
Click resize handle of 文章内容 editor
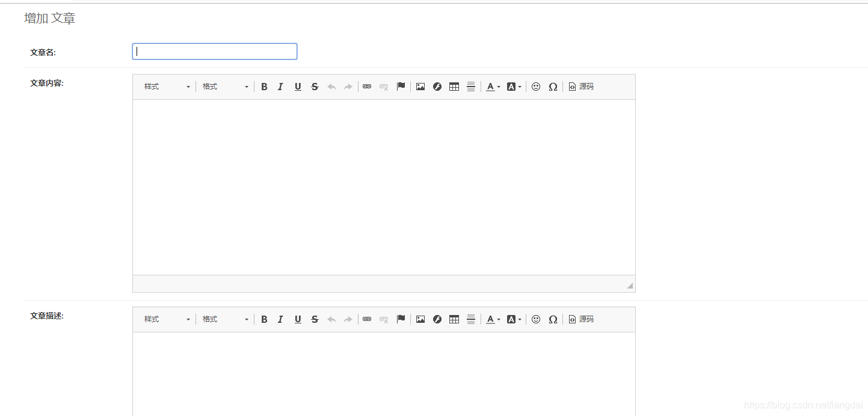[630, 286]
